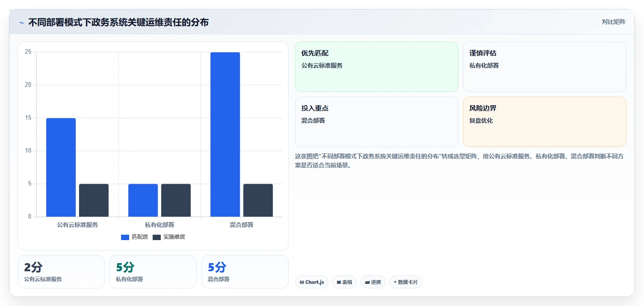Open the 优先匹配 card
Image resolution: width=644 pixels, height=306 pixels.
tap(377, 67)
